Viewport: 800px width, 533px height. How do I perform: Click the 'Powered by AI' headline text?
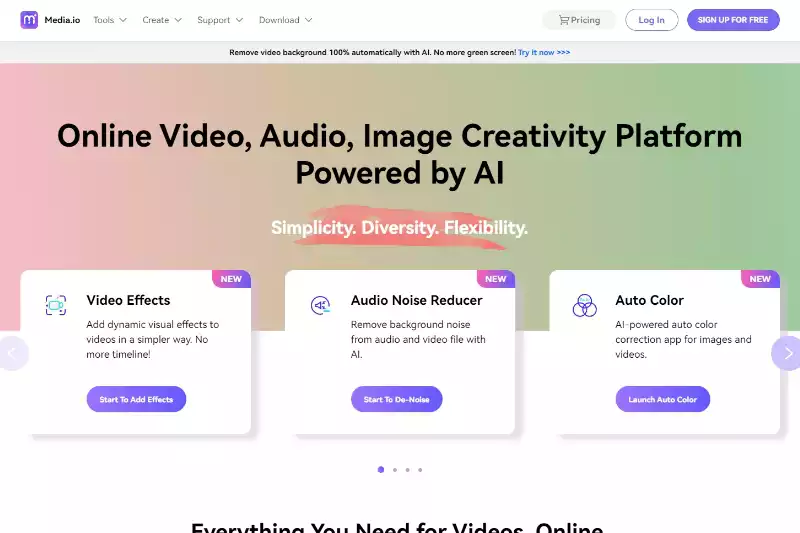tap(400, 173)
